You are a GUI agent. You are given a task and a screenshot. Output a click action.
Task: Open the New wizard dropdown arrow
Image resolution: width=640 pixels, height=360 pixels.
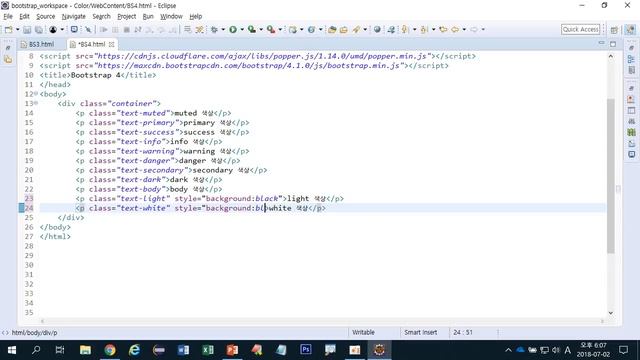point(18,29)
